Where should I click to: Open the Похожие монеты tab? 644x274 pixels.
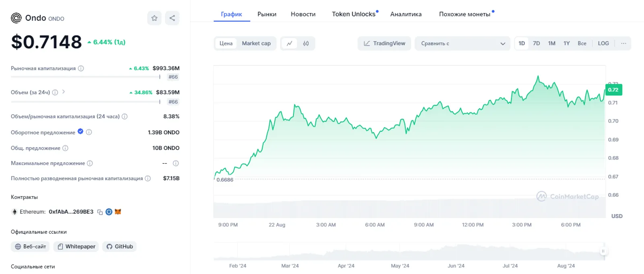(x=464, y=14)
